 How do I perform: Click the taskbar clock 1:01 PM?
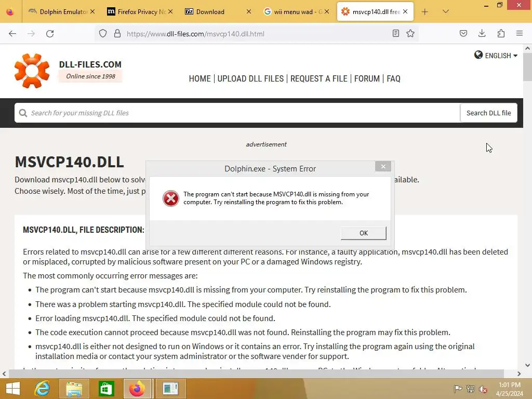(509, 385)
